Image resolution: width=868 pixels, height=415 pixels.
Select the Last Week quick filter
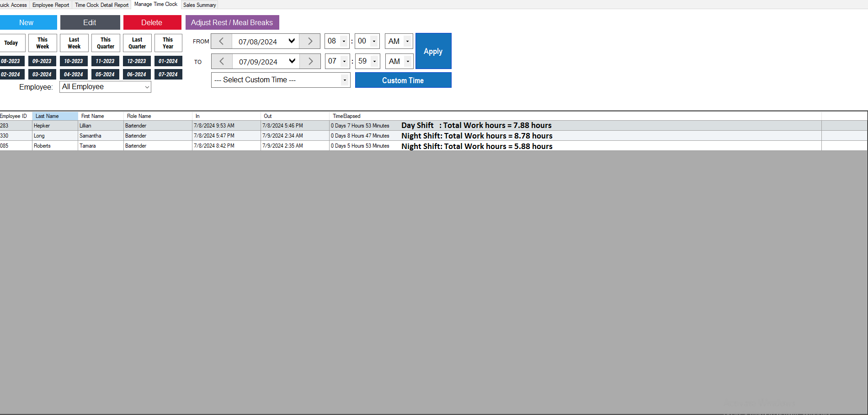[74, 43]
